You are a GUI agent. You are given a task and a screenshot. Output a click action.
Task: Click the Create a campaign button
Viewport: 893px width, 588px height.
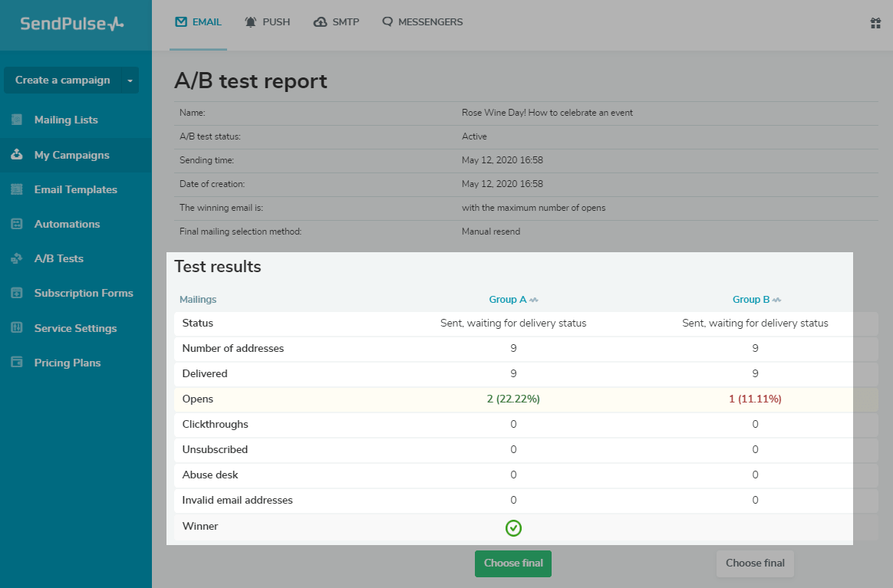click(x=62, y=80)
